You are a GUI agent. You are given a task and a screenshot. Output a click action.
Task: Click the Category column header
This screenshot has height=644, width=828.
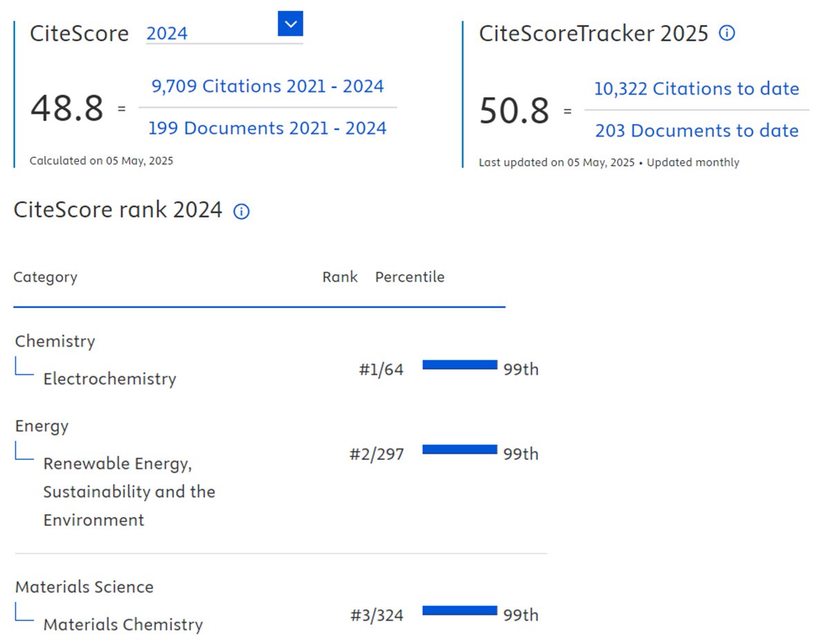coord(46,276)
